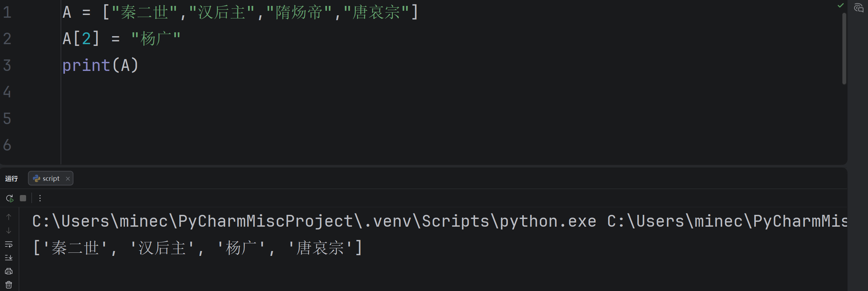Jump up the stack trace arrow
This screenshot has height=291, width=868.
tap(9, 217)
